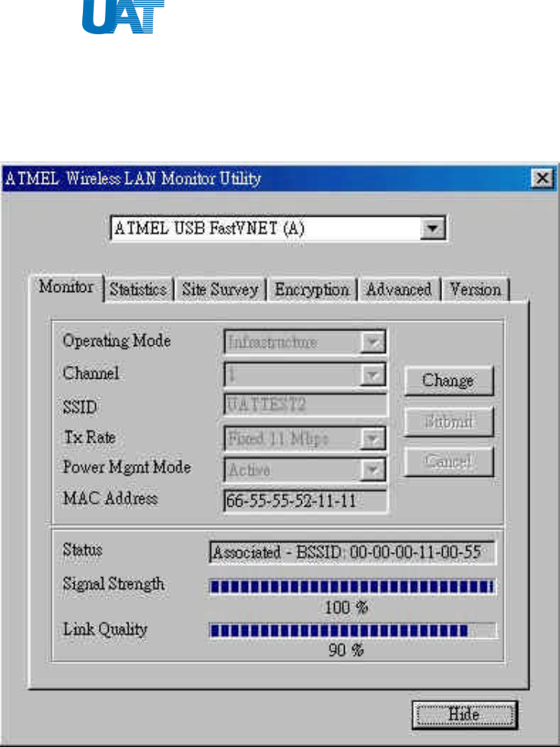Click the Link Quality progress bar
The image size is (560, 747).
click(x=353, y=631)
